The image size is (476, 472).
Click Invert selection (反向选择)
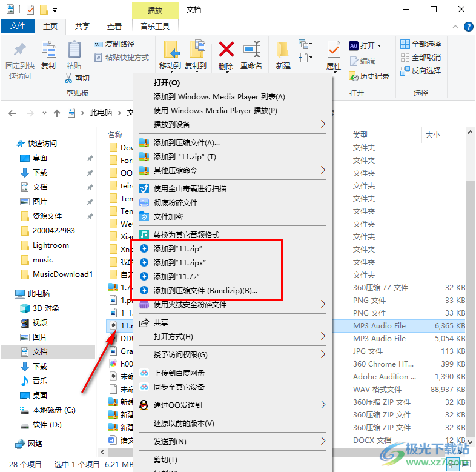click(x=420, y=71)
